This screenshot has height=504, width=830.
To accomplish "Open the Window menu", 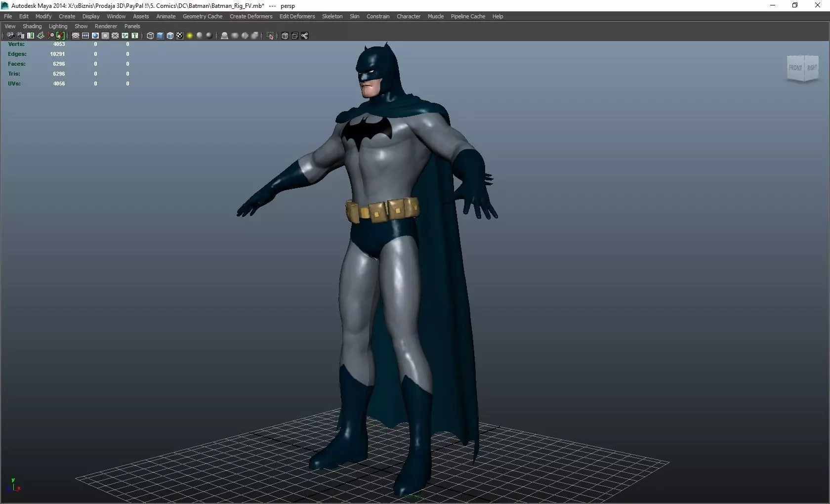I will (x=116, y=16).
